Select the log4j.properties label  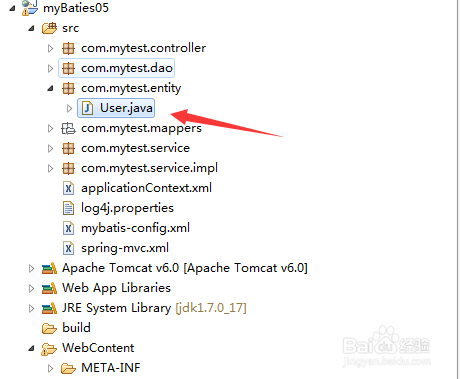(127, 208)
